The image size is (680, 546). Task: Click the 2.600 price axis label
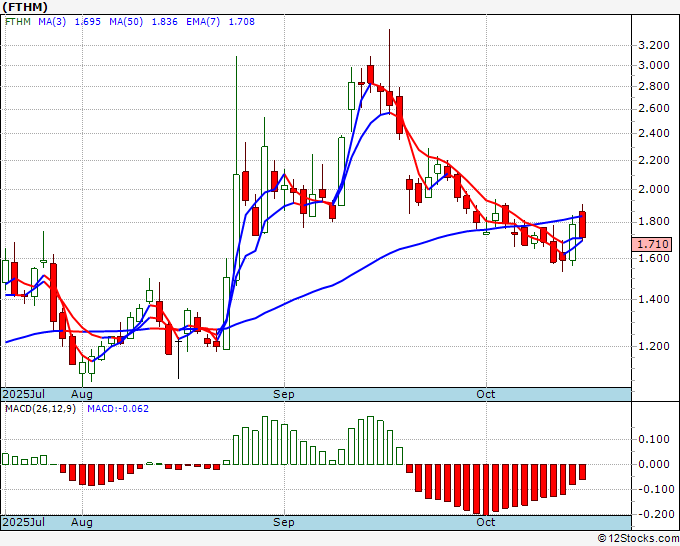point(654,108)
